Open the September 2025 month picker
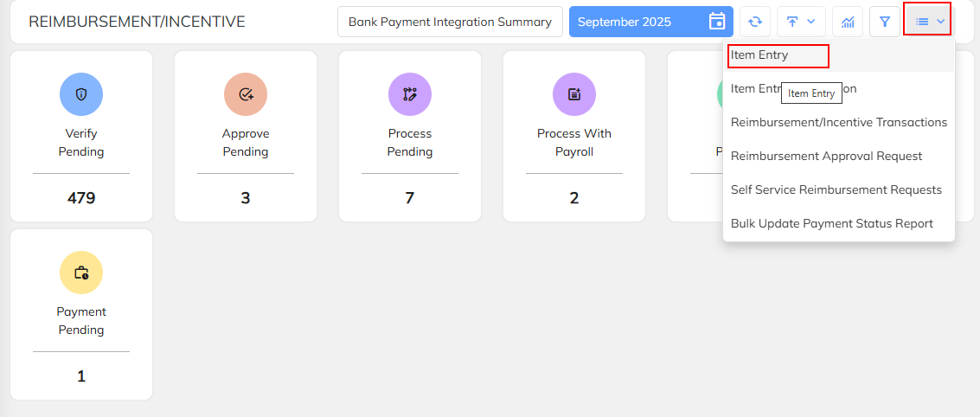The image size is (980, 417). [x=638, y=22]
